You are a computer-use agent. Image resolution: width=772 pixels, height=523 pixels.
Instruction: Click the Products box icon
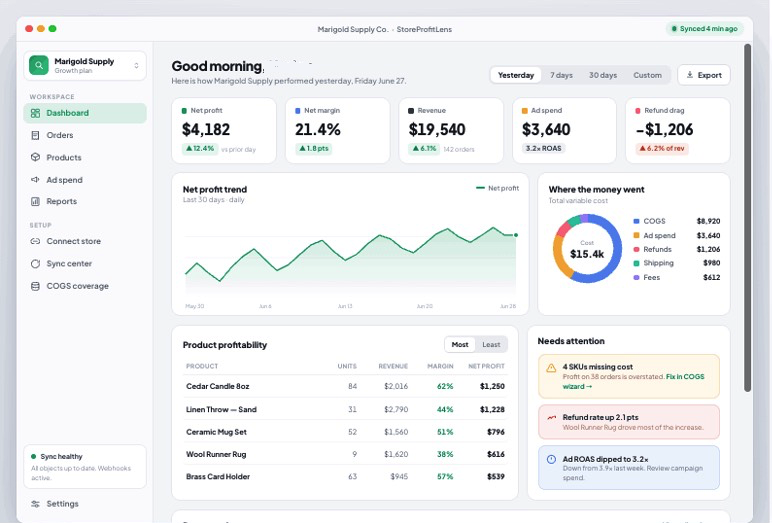point(35,158)
